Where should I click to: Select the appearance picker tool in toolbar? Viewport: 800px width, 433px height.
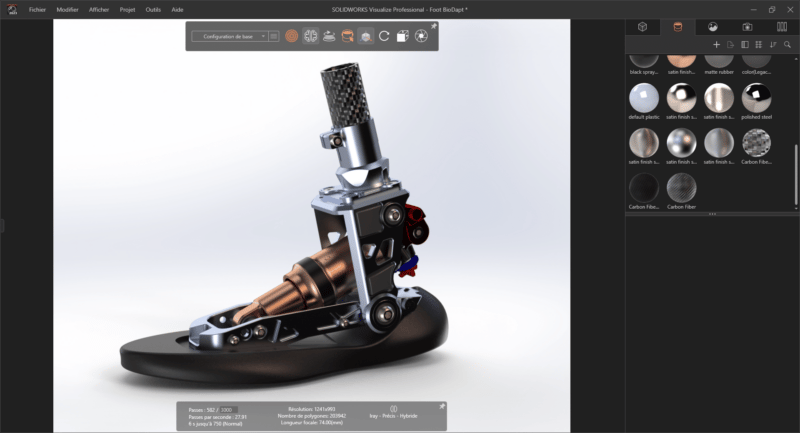[347, 36]
